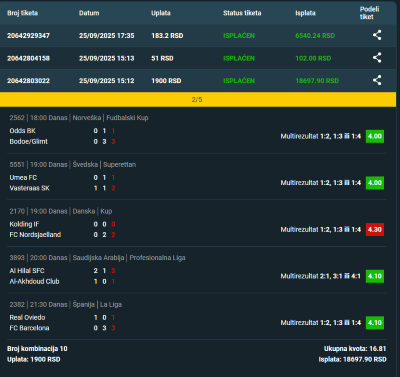Click the Isplata column header
The image size is (400, 377).
pyautogui.click(x=305, y=13)
